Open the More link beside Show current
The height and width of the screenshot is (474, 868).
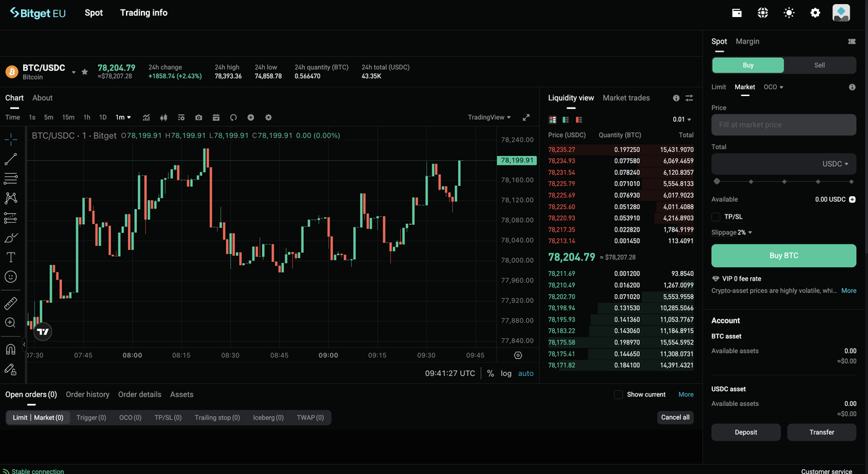[686, 394]
